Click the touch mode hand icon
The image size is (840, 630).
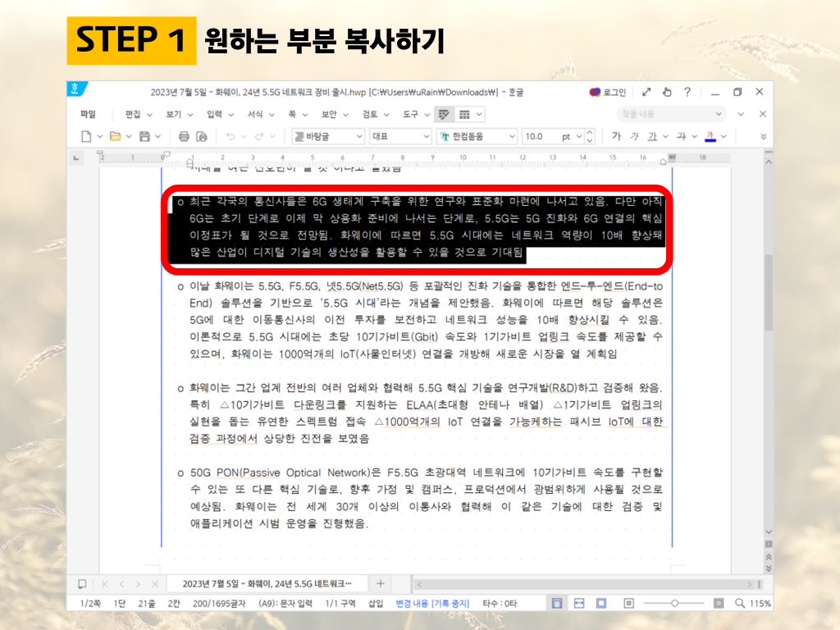click(x=667, y=92)
